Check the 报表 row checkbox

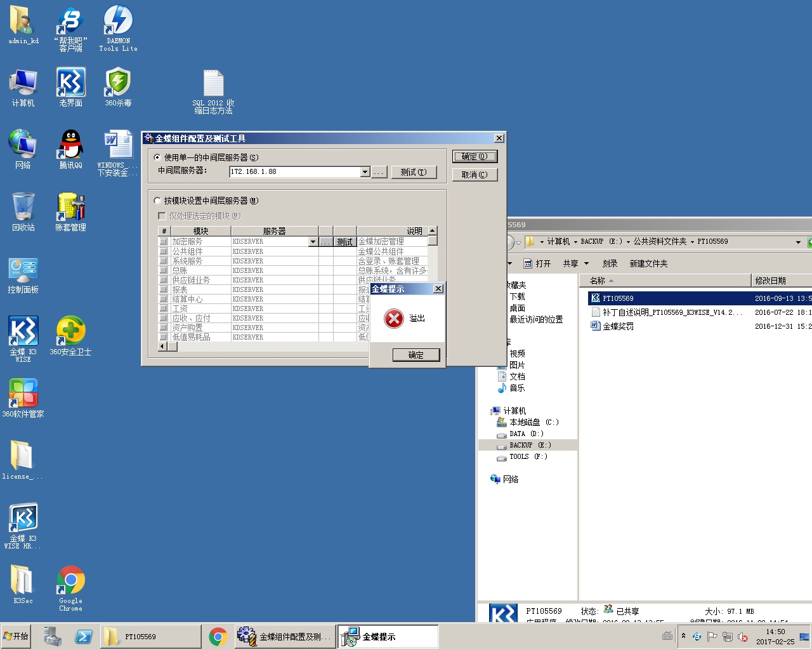point(164,289)
